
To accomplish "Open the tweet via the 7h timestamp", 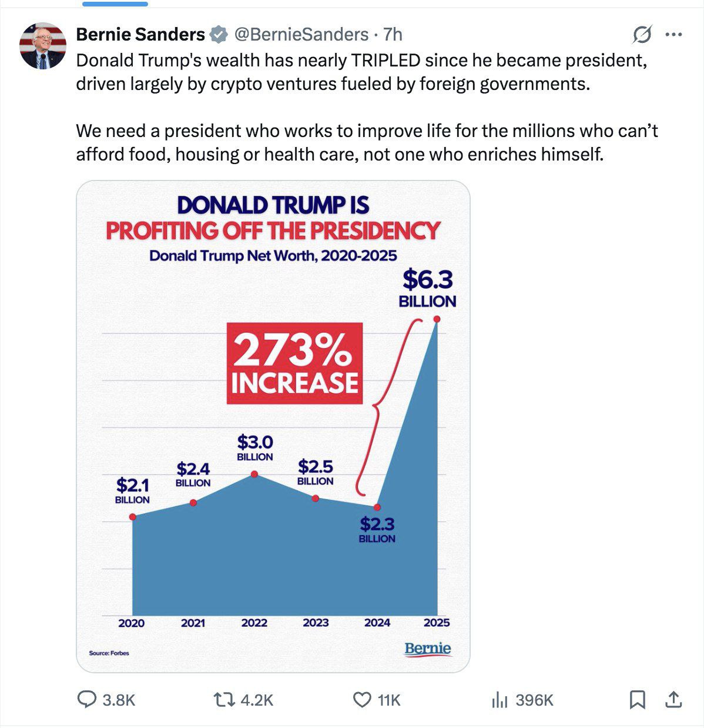I will pos(393,35).
